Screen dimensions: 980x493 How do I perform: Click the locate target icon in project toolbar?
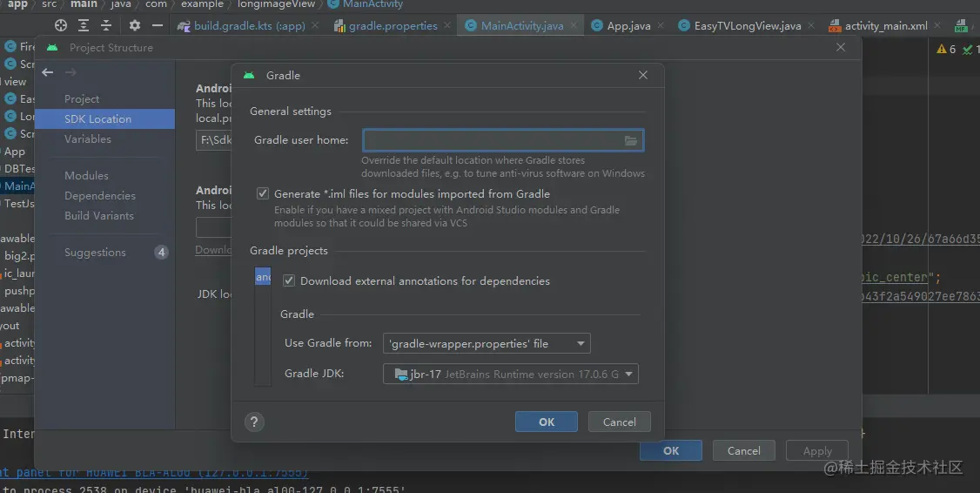[61, 25]
